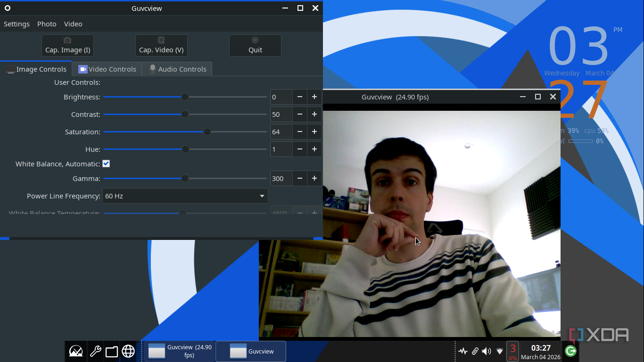The height and width of the screenshot is (362, 644).
Task: Open the Power Line Frequency dropdown
Action: 185,196
